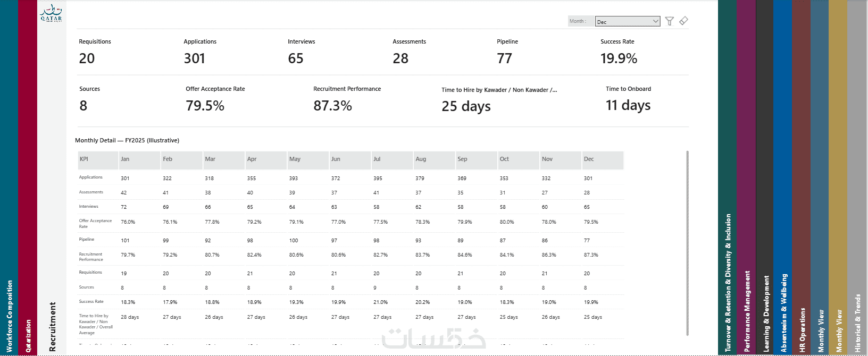Click the table's vertical scrollbar
The height and width of the screenshot is (356, 868).
coord(687,243)
